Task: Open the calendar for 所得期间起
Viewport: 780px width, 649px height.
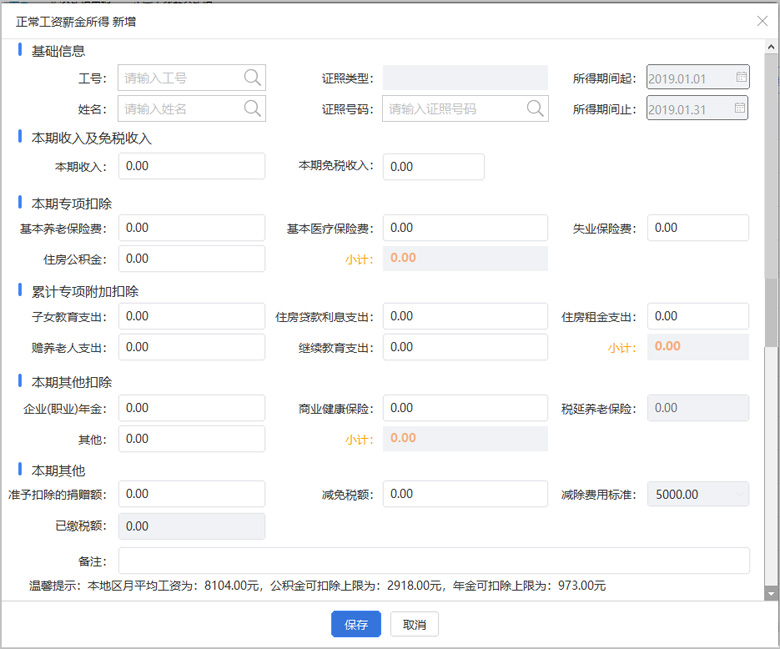Action: pos(741,78)
